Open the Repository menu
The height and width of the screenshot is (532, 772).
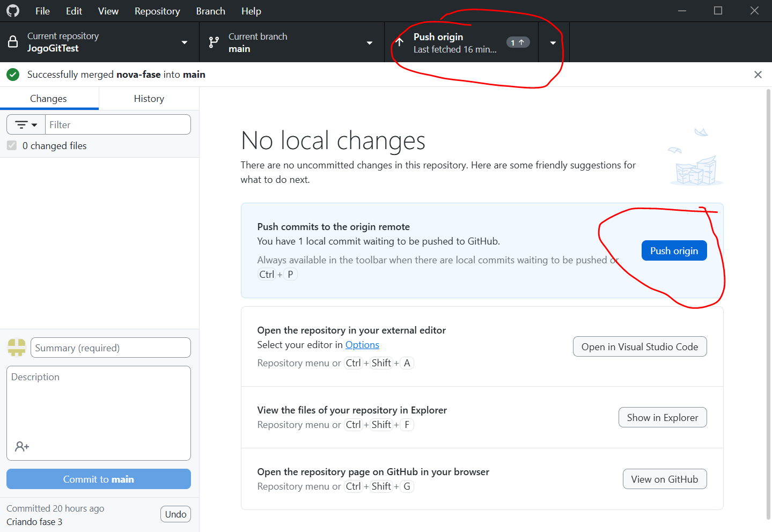coord(157,11)
